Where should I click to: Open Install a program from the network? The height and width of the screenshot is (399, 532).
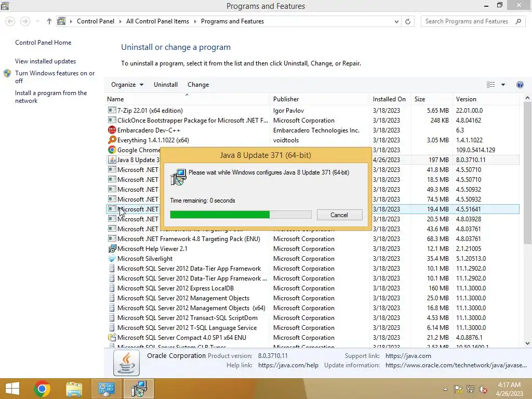point(51,97)
